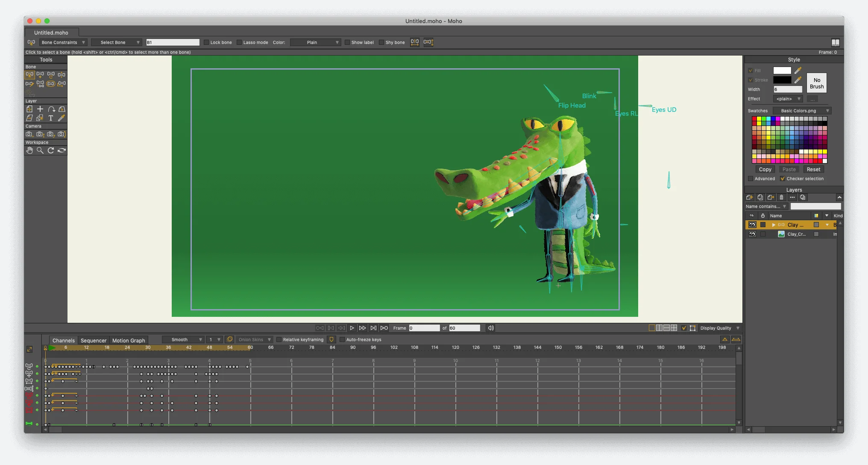Expand the Clay bone layer group
Viewport: 868px width, 465px height.
click(x=774, y=225)
